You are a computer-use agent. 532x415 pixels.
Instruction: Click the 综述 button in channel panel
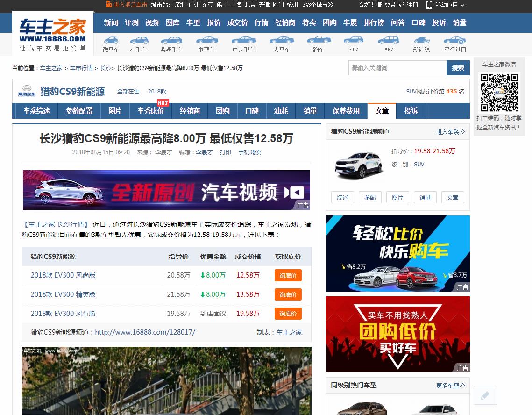tap(342, 197)
